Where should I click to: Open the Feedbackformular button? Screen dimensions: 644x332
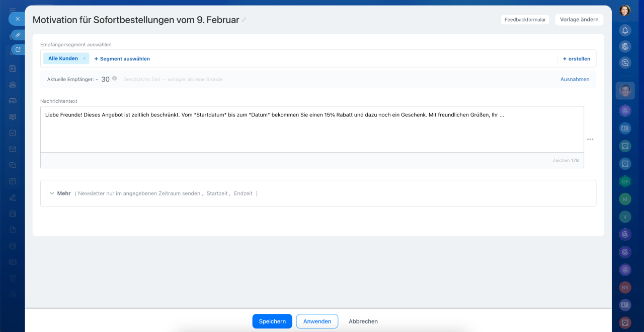(525, 20)
